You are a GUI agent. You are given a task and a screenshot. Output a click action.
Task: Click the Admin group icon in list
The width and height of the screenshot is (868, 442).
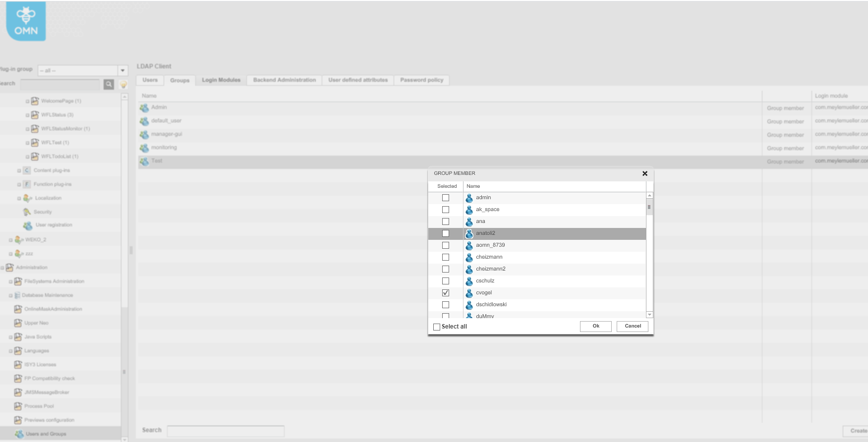click(x=144, y=108)
